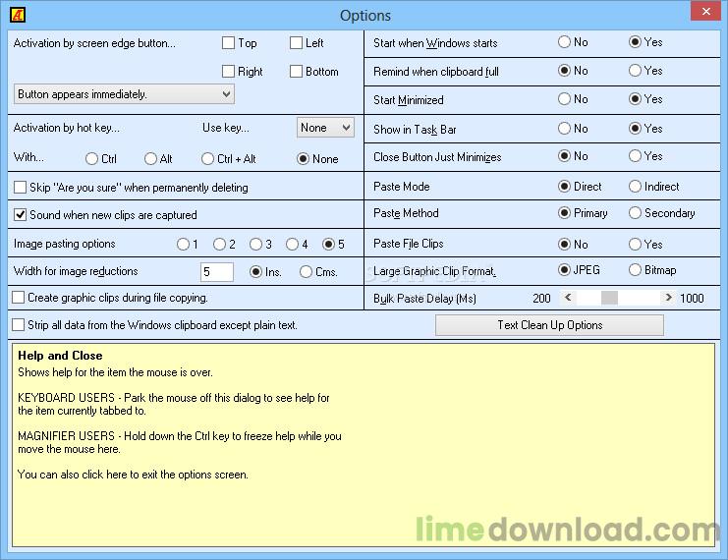The image size is (728, 560).
Task: Enable Skip "Are you sure" when deleting
Action: coord(21,188)
